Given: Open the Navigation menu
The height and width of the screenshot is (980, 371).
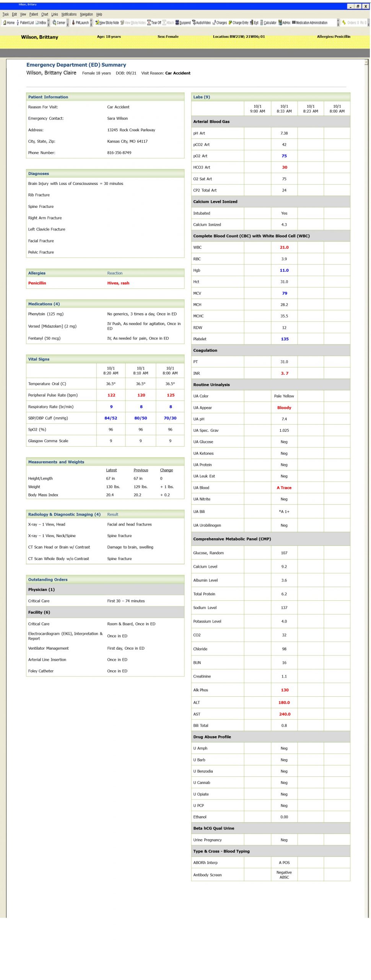Looking at the screenshot, I should (x=86, y=14).
